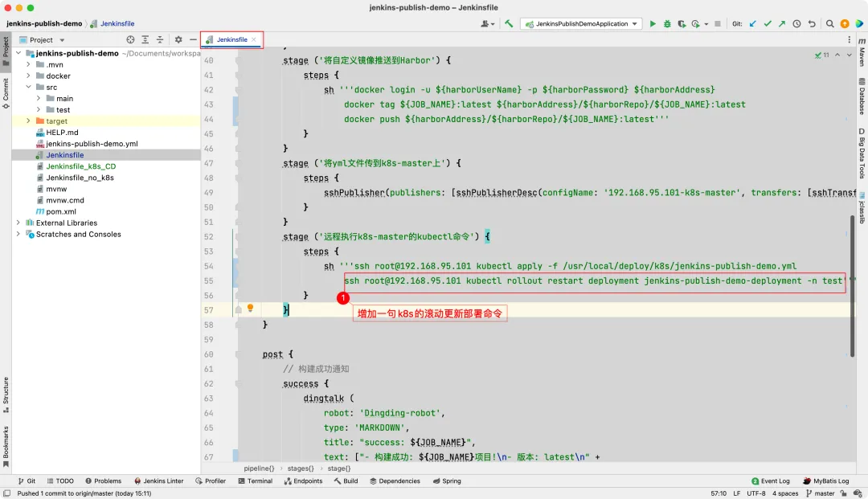The height and width of the screenshot is (499, 868).
Task: Start debugging with the bug icon
Action: (x=667, y=24)
